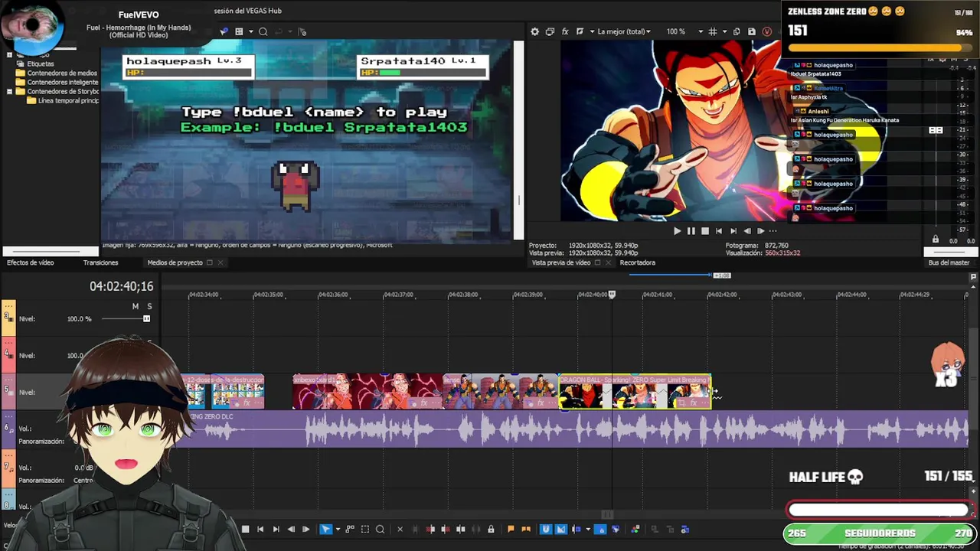
Task: Insert a region with double flag icon
Action: click(525, 529)
